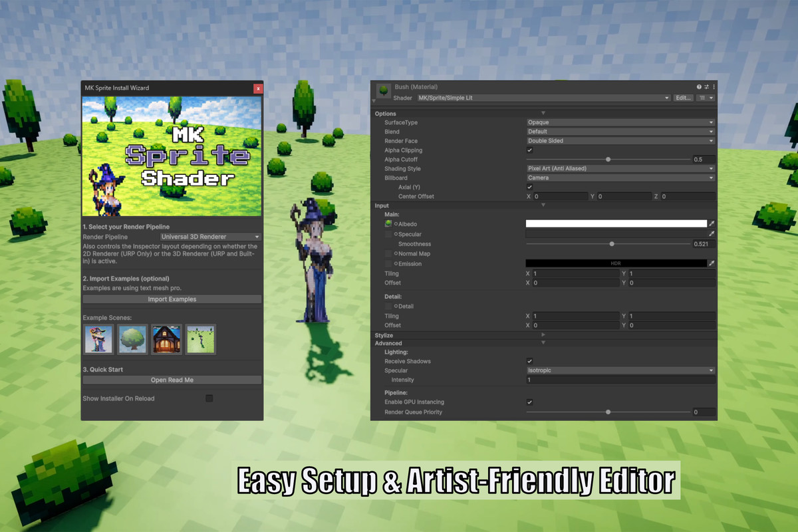Click the Emission HDR eyedropper icon
798x532 pixels.
[x=712, y=263]
